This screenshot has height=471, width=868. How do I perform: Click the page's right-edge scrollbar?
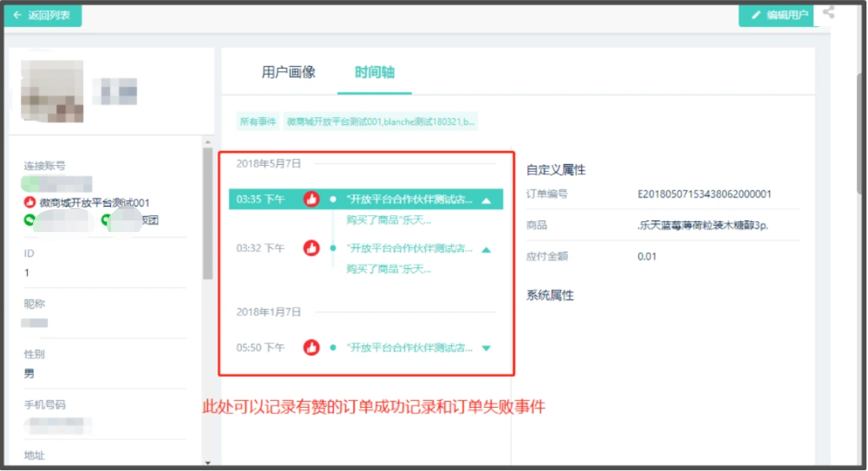861,133
